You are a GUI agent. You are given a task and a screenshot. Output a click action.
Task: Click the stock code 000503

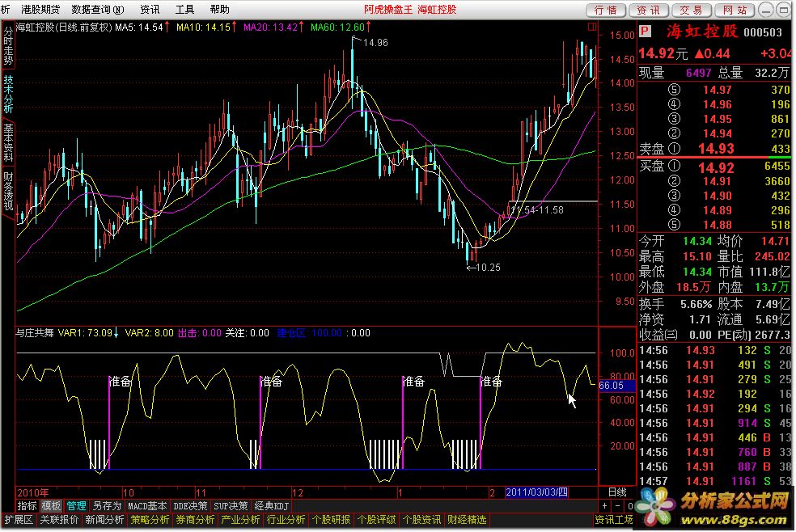click(763, 32)
